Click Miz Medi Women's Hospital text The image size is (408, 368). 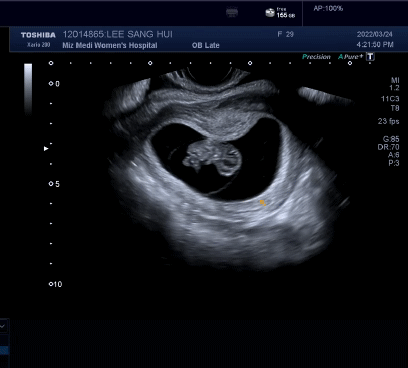(110, 45)
